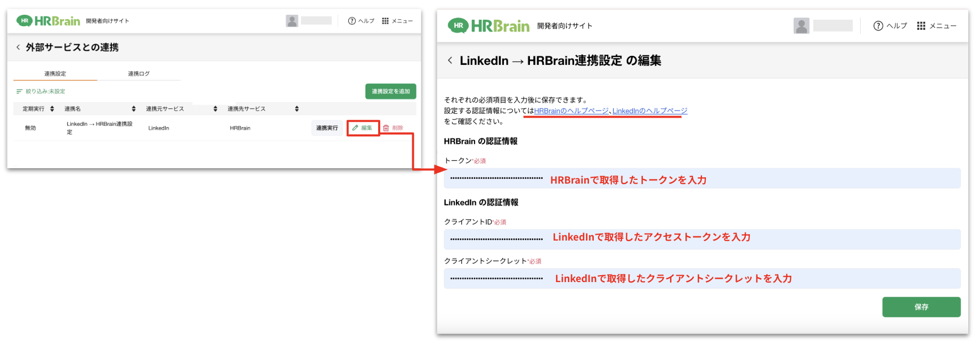Click the pencil 編集 edit button
The width and height of the screenshot is (980, 347).
363,128
